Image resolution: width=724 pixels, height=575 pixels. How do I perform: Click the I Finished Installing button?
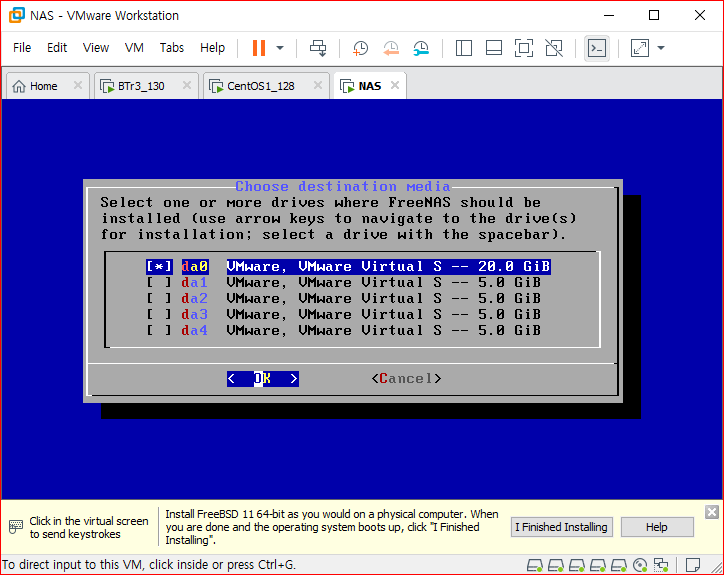pyautogui.click(x=561, y=527)
